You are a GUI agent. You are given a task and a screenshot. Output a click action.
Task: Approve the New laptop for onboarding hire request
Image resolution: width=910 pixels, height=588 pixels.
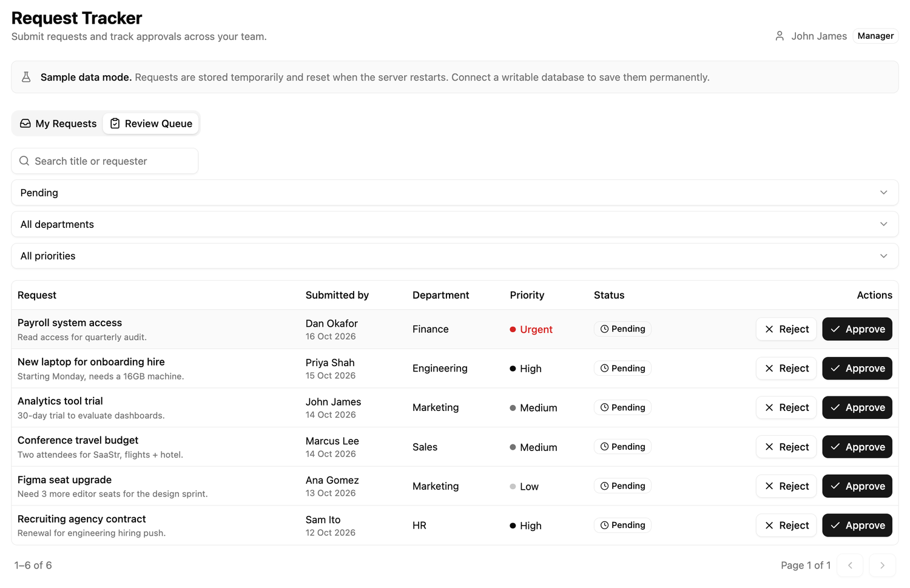point(857,369)
